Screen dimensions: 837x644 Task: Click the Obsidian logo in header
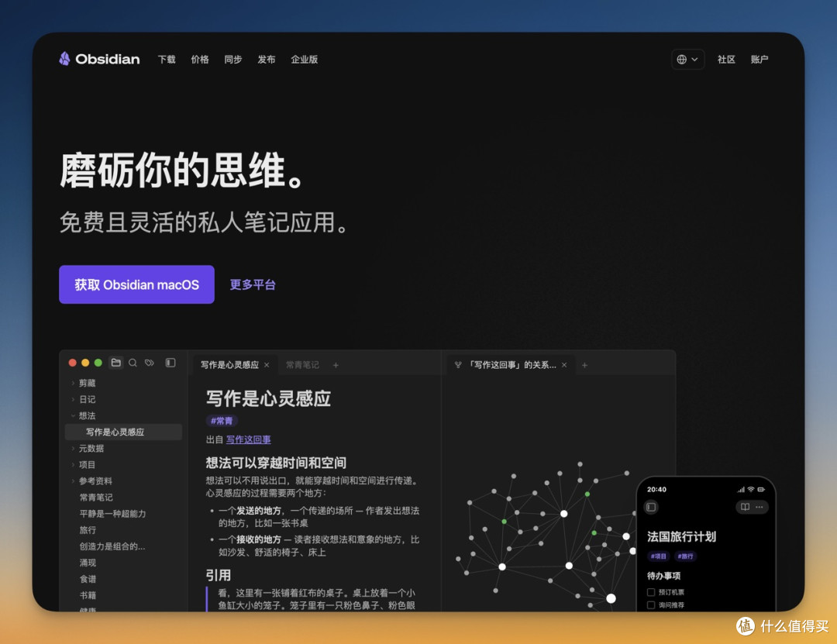click(x=99, y=59)
